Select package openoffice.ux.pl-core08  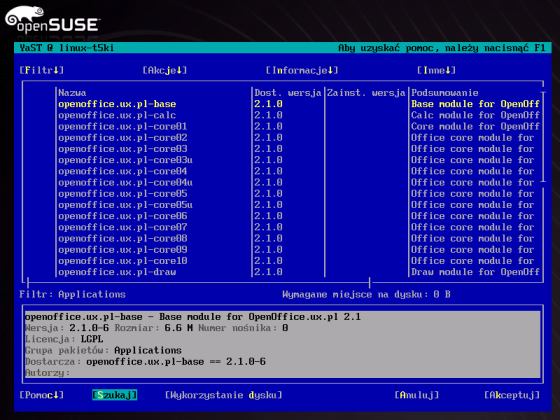pos(122,238)
